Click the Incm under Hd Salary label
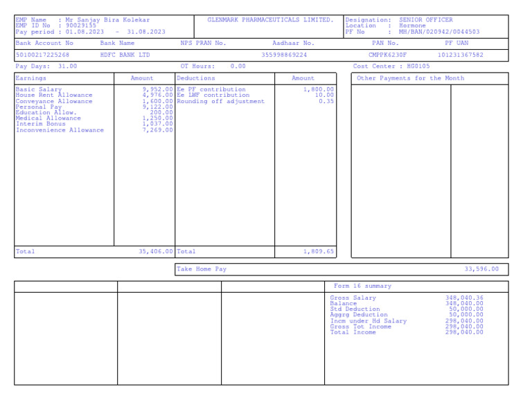This screenshot has height=400, width=532. click(369, 321)
